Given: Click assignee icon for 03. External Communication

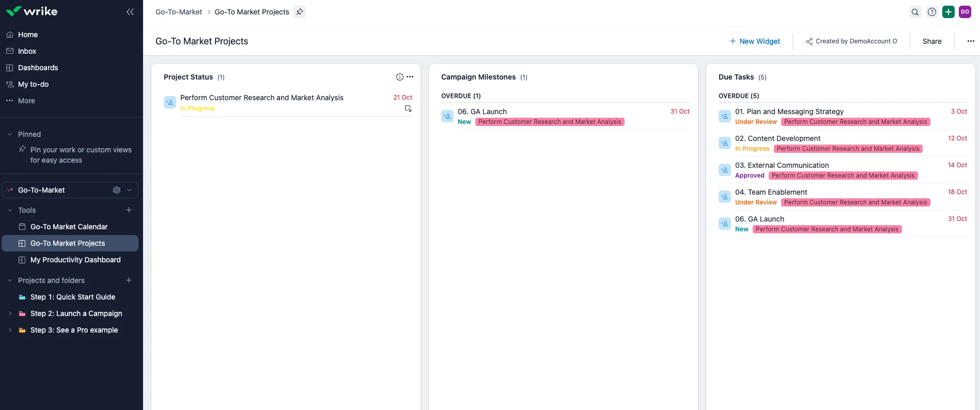Looking at the screenshot, I should (725, 170).
